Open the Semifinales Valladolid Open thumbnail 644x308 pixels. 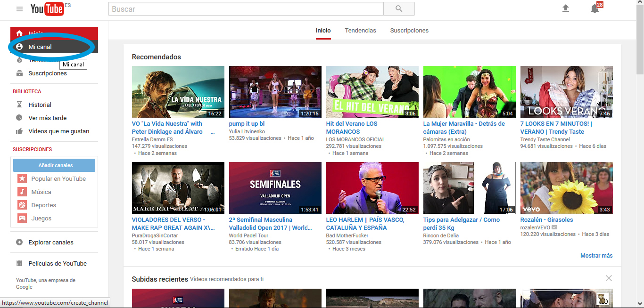point(275,188)
